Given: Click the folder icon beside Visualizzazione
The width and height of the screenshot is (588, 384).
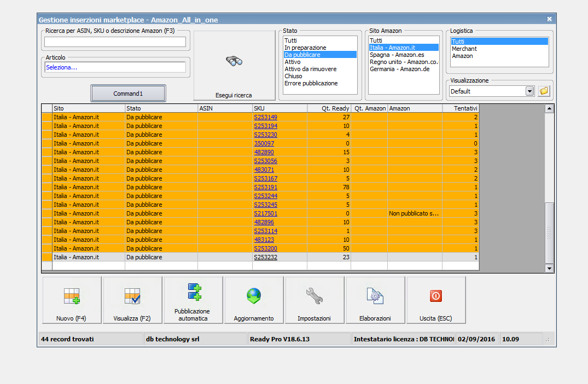Looking at the screenshot, I should click(x=544, y=91).
